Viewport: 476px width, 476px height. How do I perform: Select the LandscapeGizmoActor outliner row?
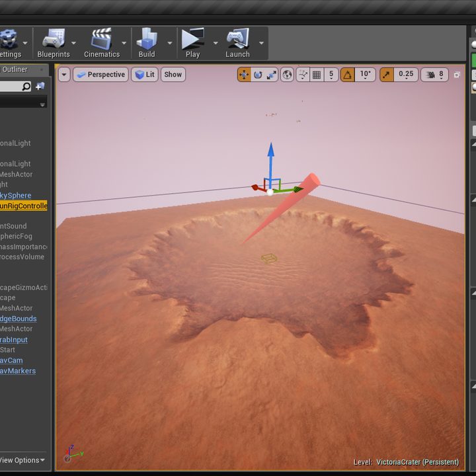[23, 288]
